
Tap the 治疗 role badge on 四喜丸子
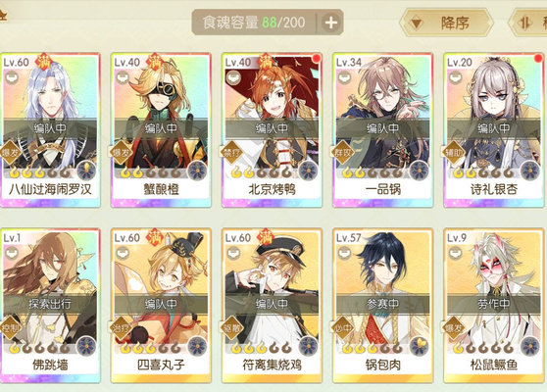[x=121, y=328]
